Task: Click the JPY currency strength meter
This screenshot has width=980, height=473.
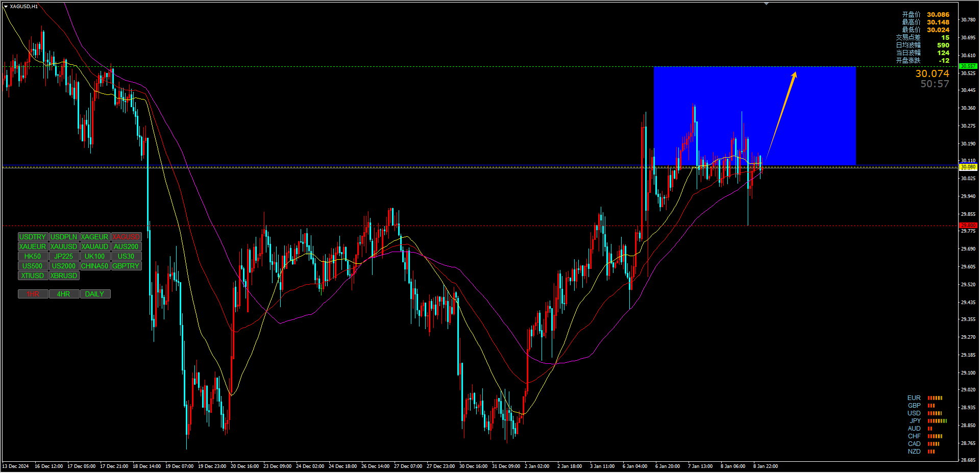Action: (x=937, y=421)
